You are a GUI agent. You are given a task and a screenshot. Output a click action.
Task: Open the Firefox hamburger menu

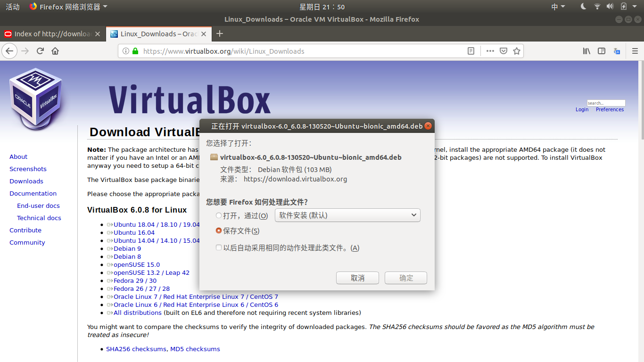(x=635, y=51)
